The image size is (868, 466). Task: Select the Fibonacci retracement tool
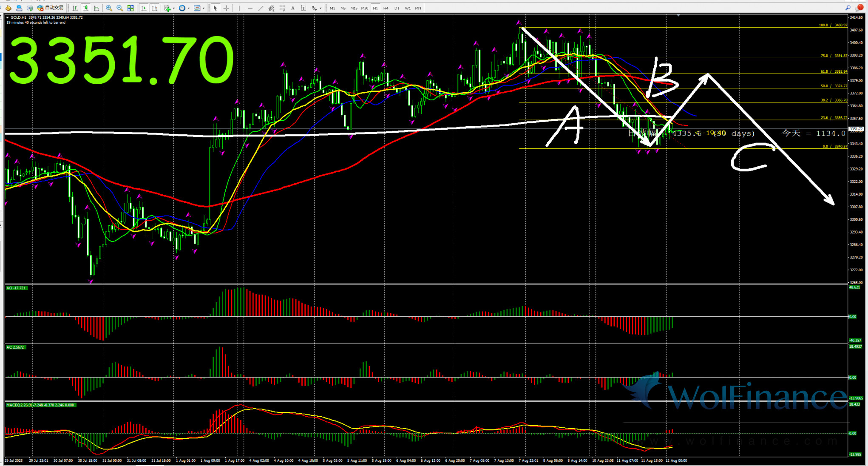282,8
